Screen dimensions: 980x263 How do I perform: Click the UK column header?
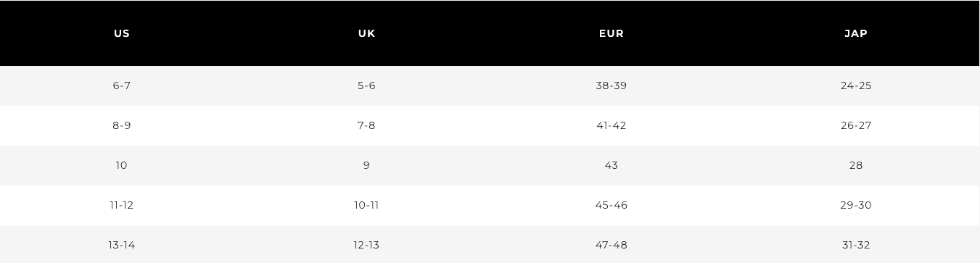point(366,33)
